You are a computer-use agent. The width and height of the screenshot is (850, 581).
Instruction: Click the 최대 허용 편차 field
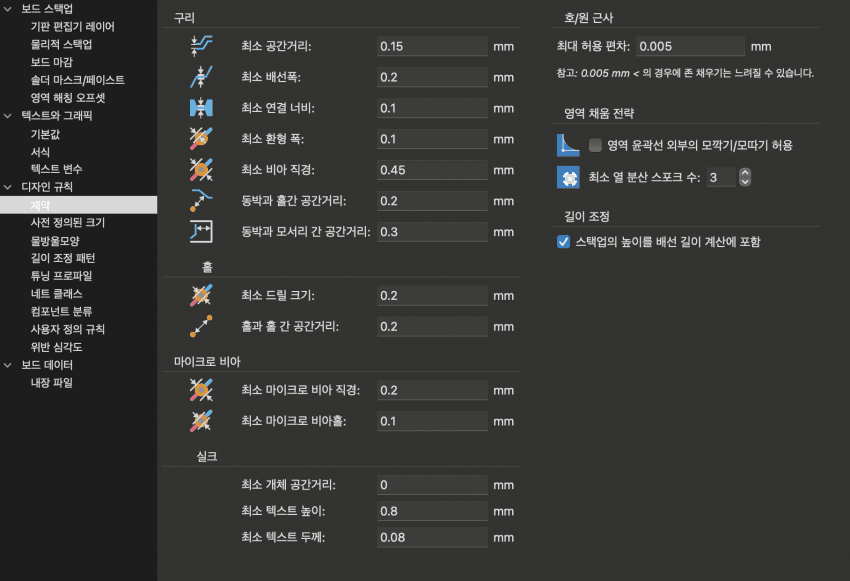pyautogui.click(x=690, y=46)
